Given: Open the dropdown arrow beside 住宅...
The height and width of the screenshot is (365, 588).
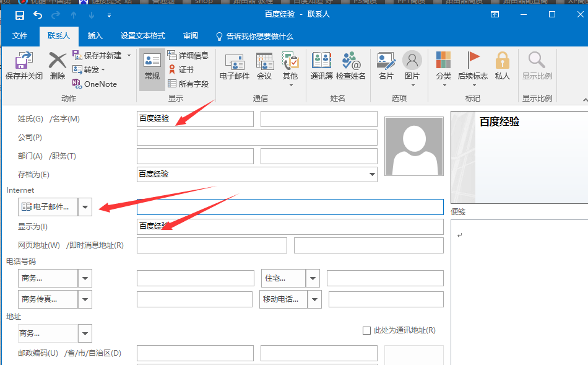Looking at the screenshot, I should click(x=313, y=278).
